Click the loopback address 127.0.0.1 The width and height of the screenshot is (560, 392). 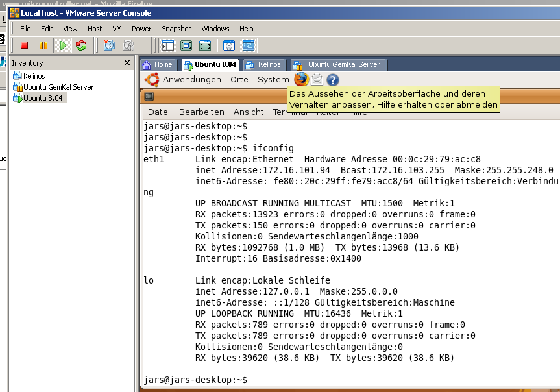click(286, 291)
